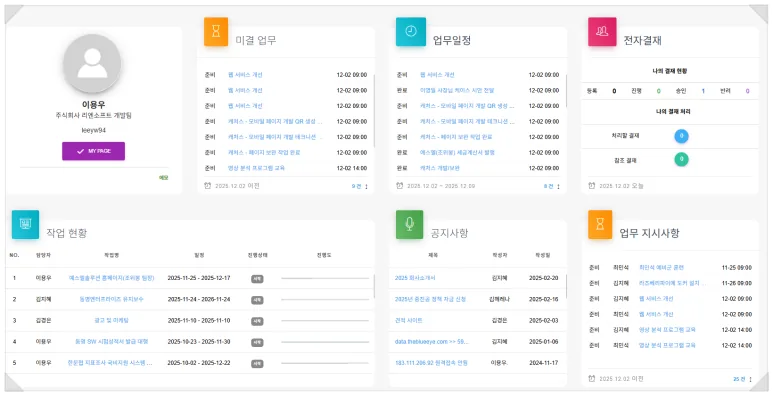This screenshot has height=396, width=773.
Task: Click the 작업 현황 table scrollbar
Action: [x=374, y=287]
